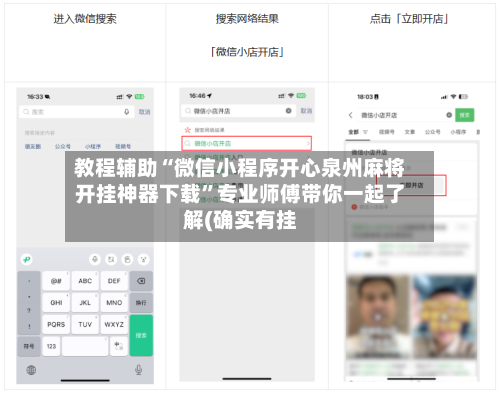
Task: Tap the green keyboard logo icon
Action: tap(27, 259)
